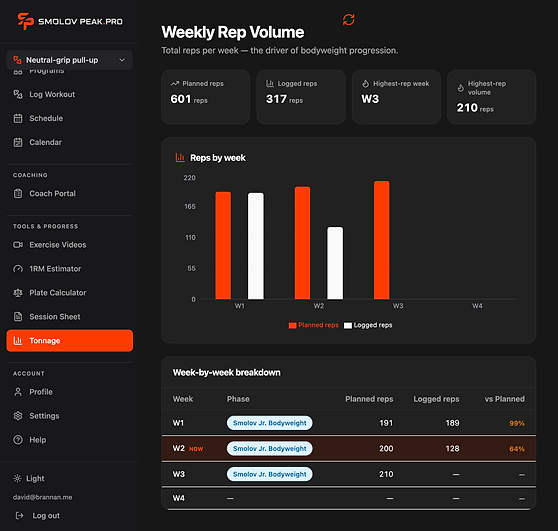558x531 pixels.
Task: Click the Reps by week chart icon
Action: (180, 157)
